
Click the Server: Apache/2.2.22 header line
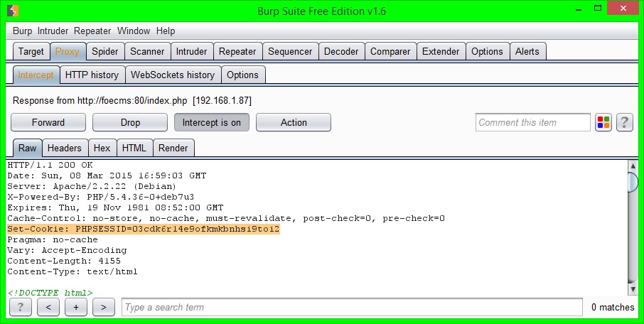(92, 186)
